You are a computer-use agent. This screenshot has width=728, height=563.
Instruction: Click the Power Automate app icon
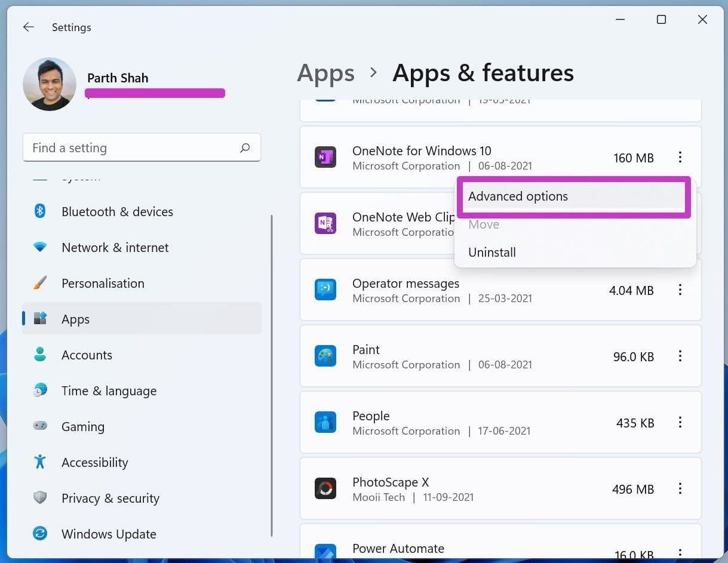click(325, 552)
